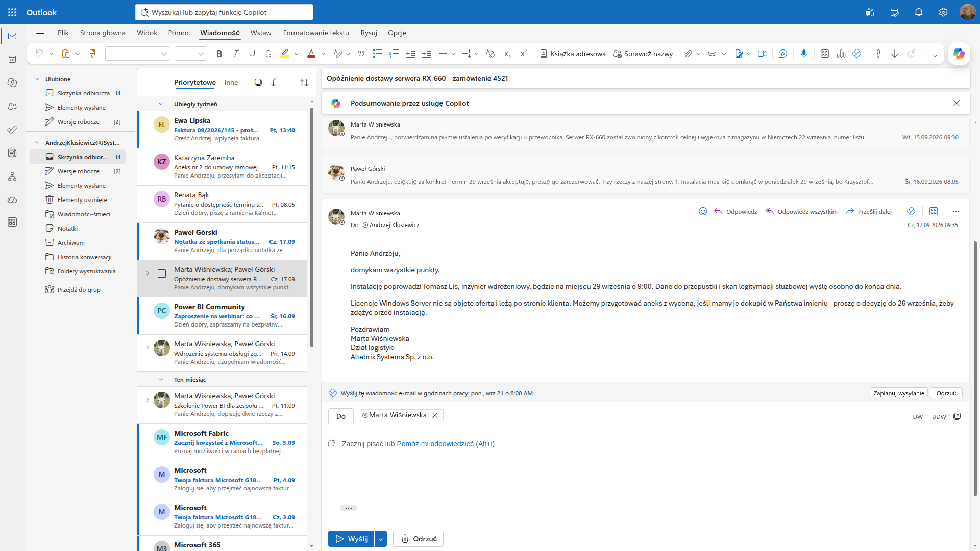Underline the selected text
The width and height of the screenshot is (980, 551).
click(x=252, y=54)
